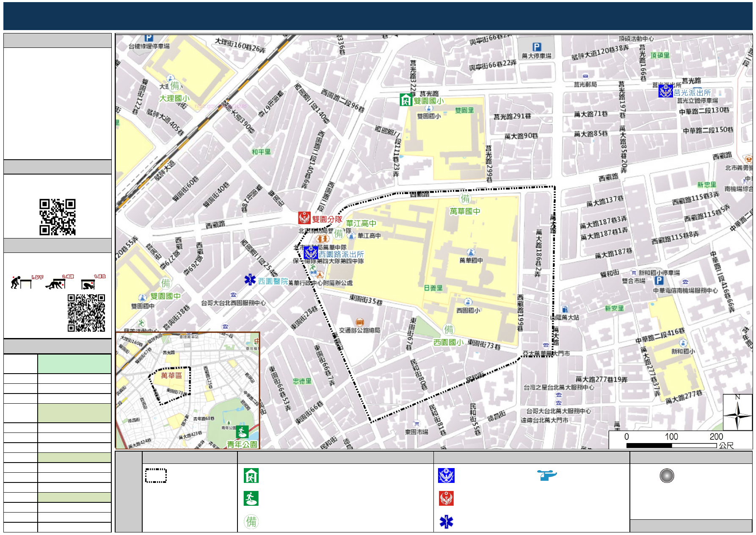Click the 萬華國中 green label
This screenshot has height=535, width=756.
465,211
